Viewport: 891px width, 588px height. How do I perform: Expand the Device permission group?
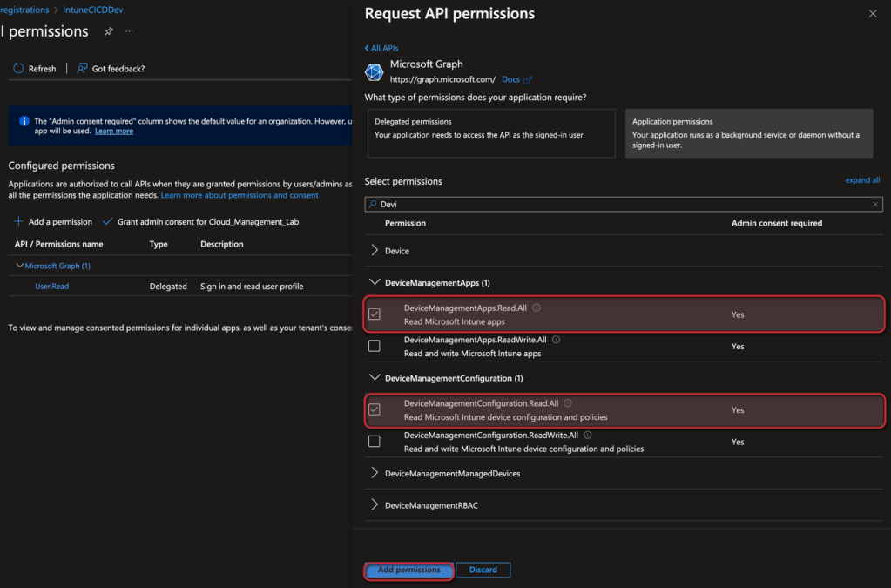click(x=375, y=251)
